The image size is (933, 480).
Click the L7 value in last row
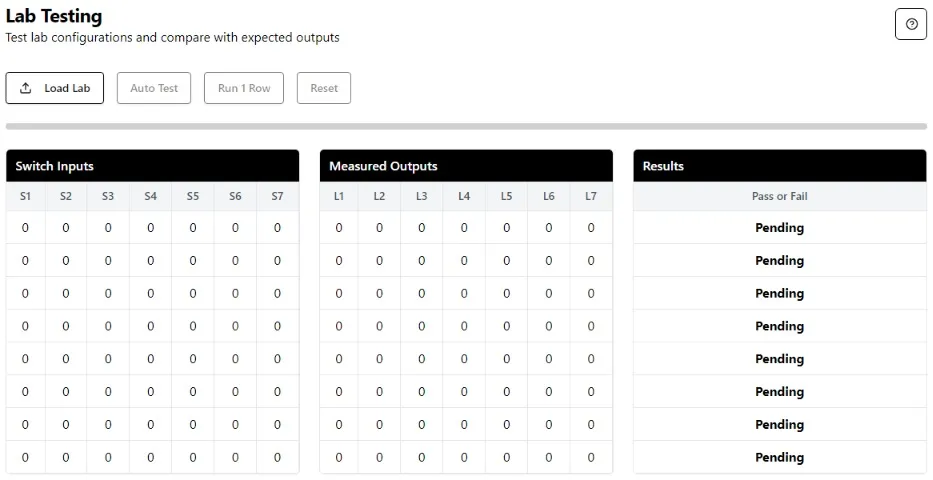click(591, 458)
